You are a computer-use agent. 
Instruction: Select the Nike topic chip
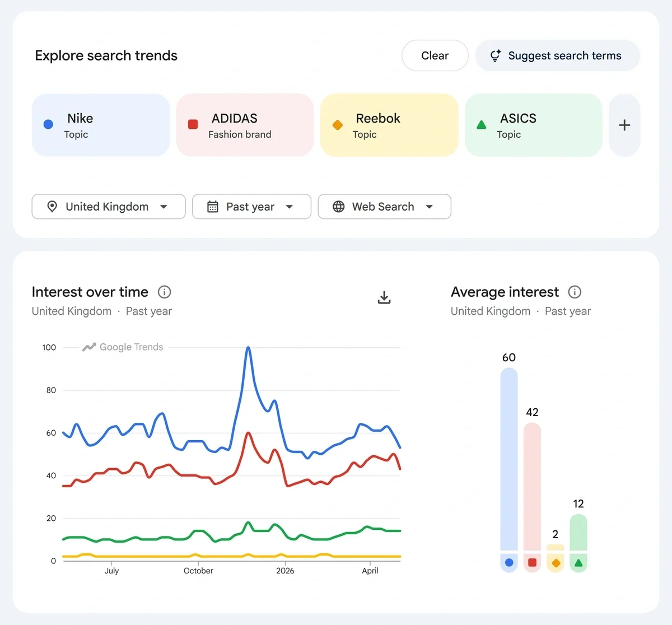coord(101,125)
